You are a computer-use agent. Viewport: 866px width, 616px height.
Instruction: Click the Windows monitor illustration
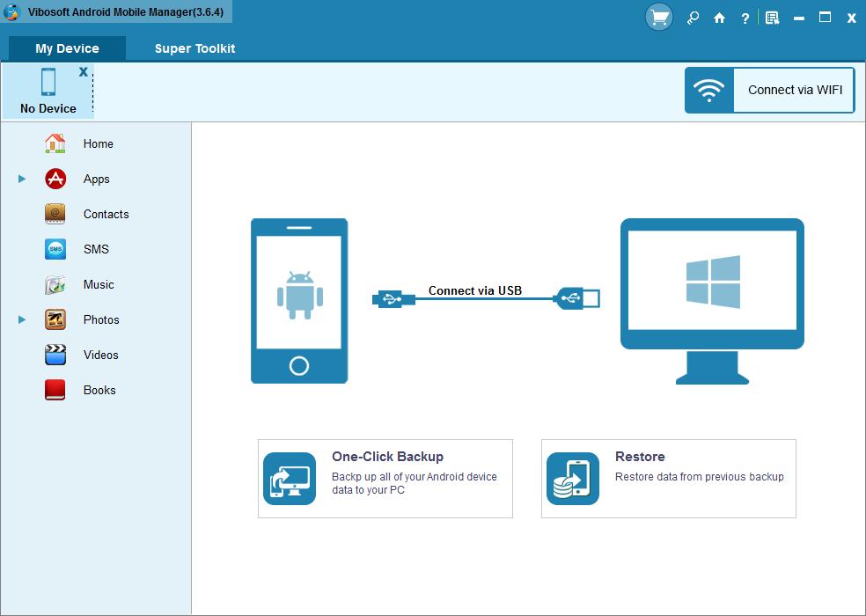click(x=713, y=301)
